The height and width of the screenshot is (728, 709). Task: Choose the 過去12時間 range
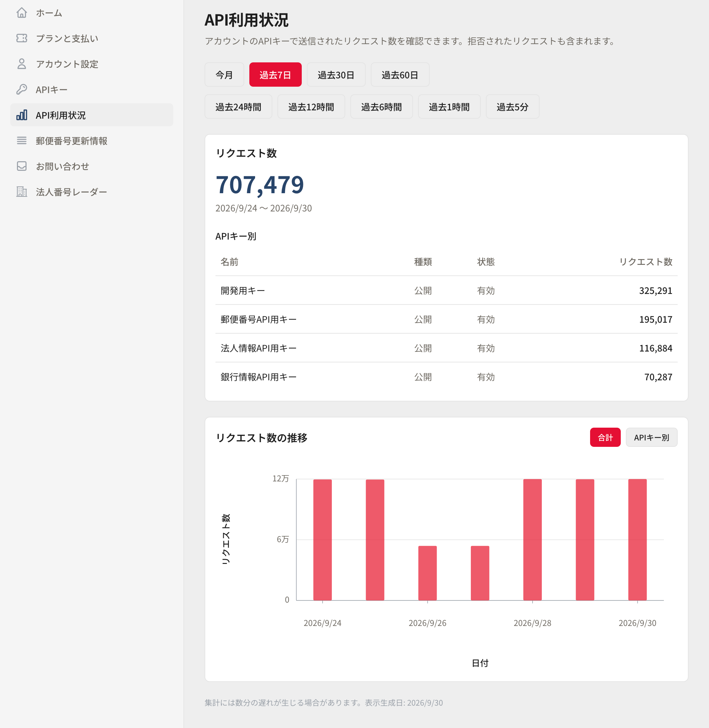pyautogui.click(x=311, y=107)
